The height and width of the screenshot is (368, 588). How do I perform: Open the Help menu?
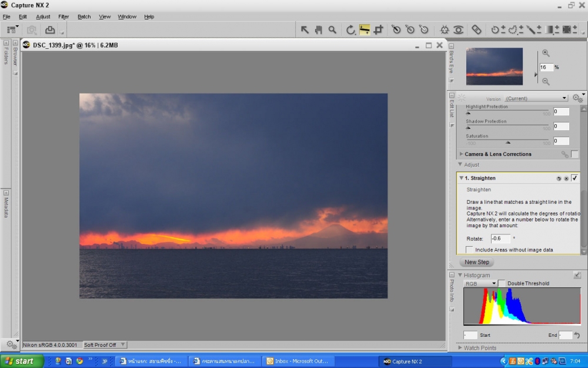(x=149, y=16)
